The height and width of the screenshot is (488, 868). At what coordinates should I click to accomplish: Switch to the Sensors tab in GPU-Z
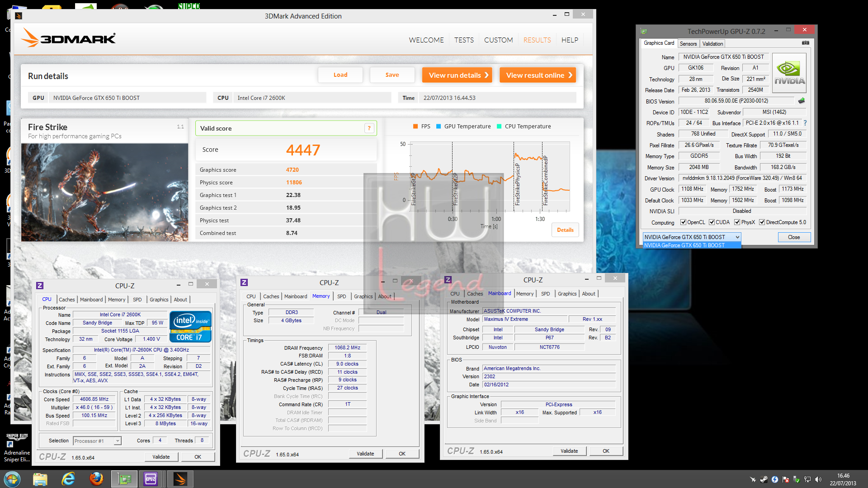[x=688, y=44]
